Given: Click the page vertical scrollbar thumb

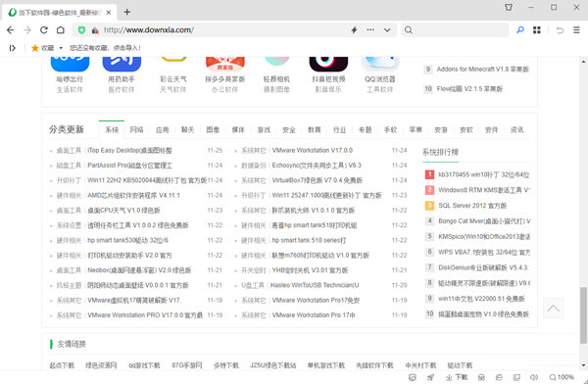Looking at the screenshot, I should [x=583, y=315].
